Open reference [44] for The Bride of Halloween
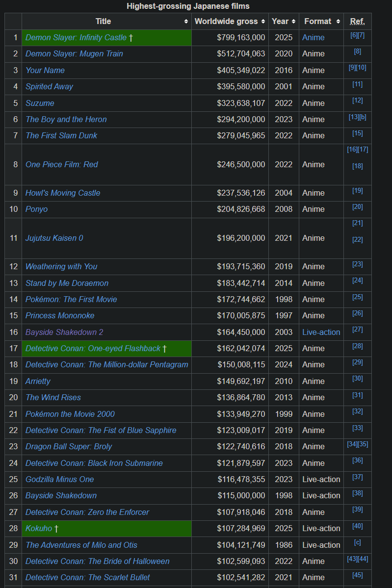This screenshot has width=392, height=588. [363, 559]
